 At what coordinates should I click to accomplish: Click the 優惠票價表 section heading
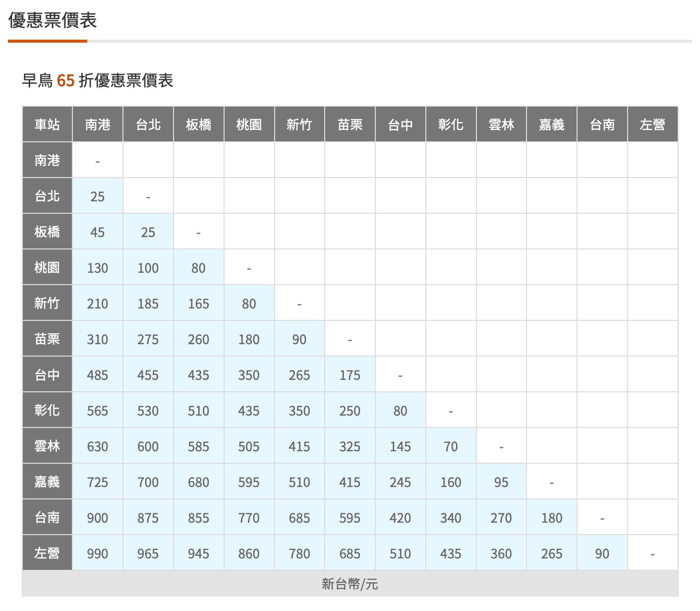53,20
